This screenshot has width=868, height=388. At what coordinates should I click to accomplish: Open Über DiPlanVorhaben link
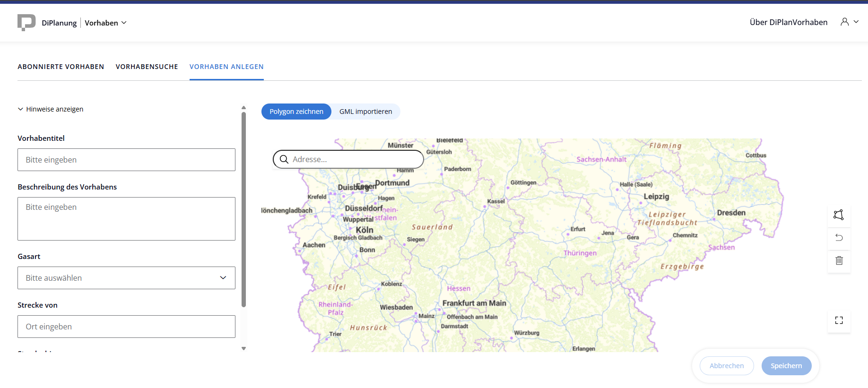[x=788, y=22]
